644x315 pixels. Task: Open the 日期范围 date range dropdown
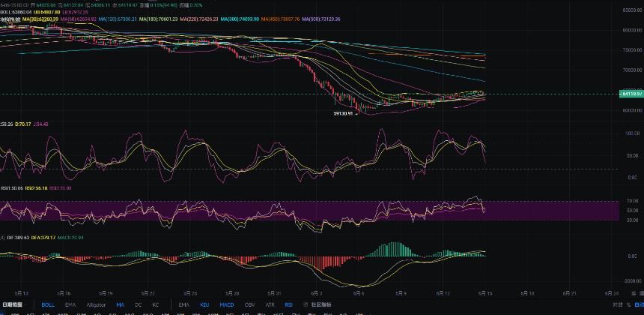point(13,304)
